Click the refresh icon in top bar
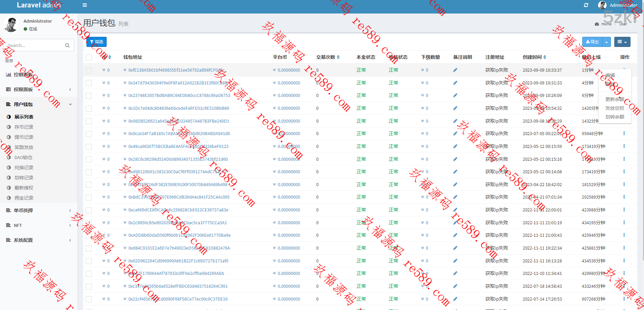This screenshot has width=644, height=310. pyautogui.click(x=586, y=5)
